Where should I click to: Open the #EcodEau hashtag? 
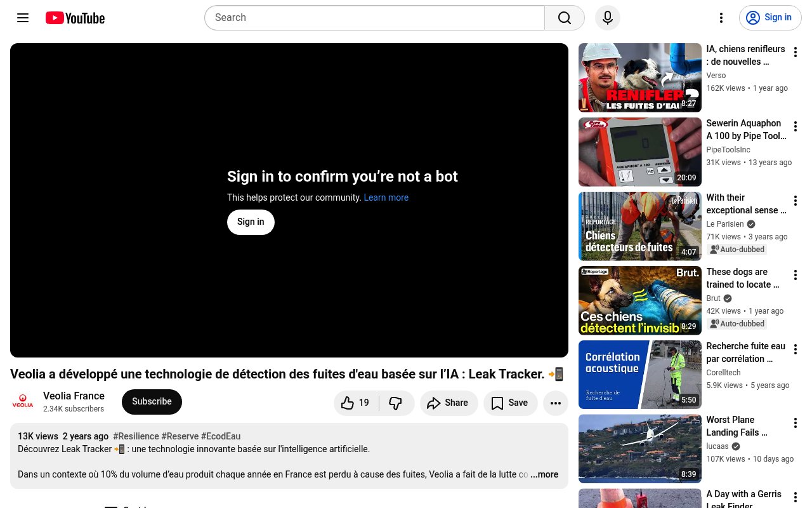pyautogui.click(x=221, y=436)
